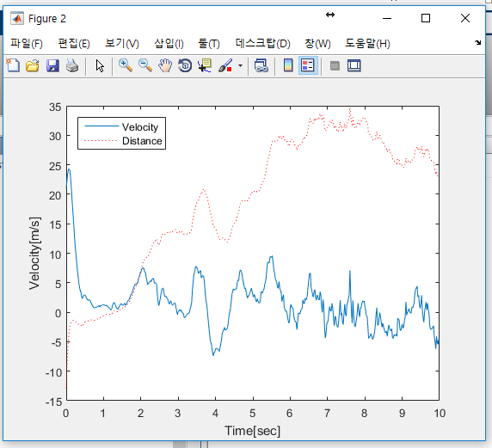Screen dimensions: 492x448
Task: Open a file using the folder icon
Action: (x=33, y=66)
